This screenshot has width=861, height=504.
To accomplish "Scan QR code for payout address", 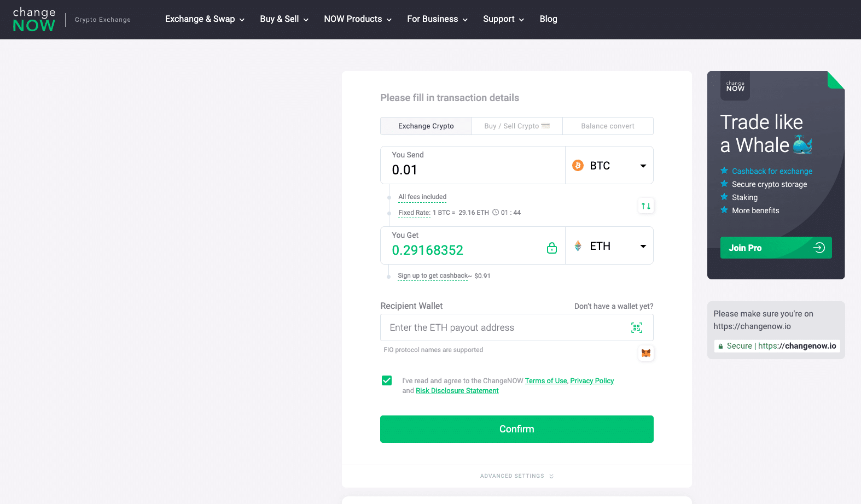I will point(637,327).
